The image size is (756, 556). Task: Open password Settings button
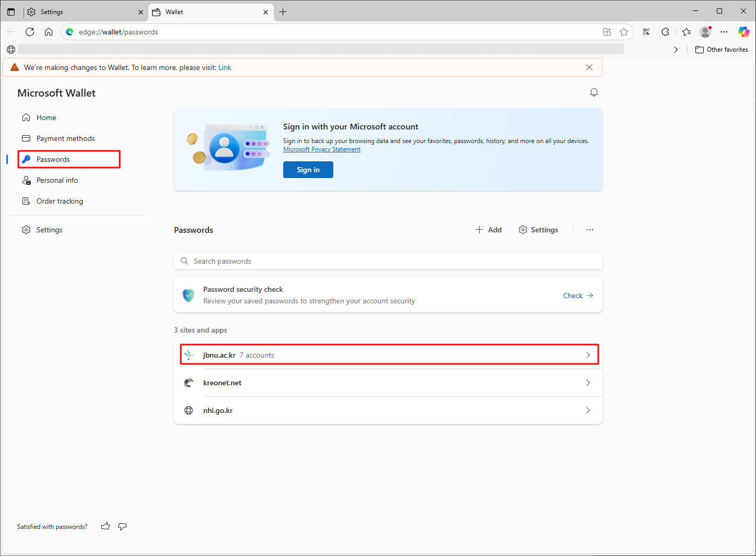(538, 230)
